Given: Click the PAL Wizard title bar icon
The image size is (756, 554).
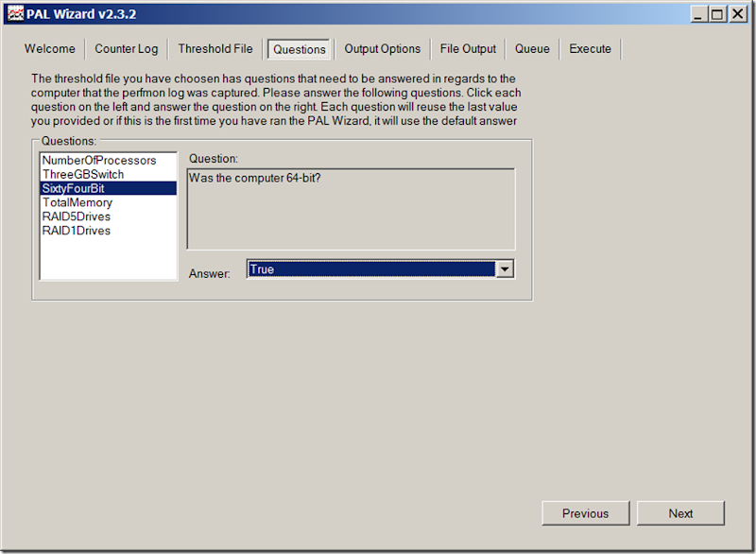Looking at the screenshot, I should pos(15,14).
